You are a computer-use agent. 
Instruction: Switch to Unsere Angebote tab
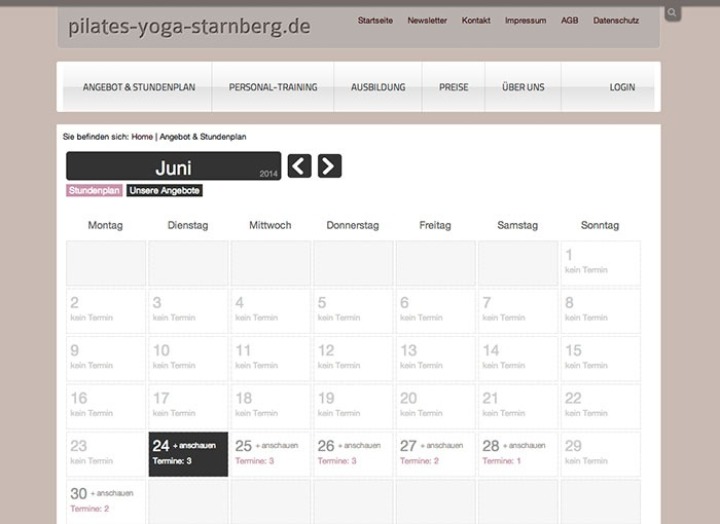pyautogui.click(x=165, y=190)
